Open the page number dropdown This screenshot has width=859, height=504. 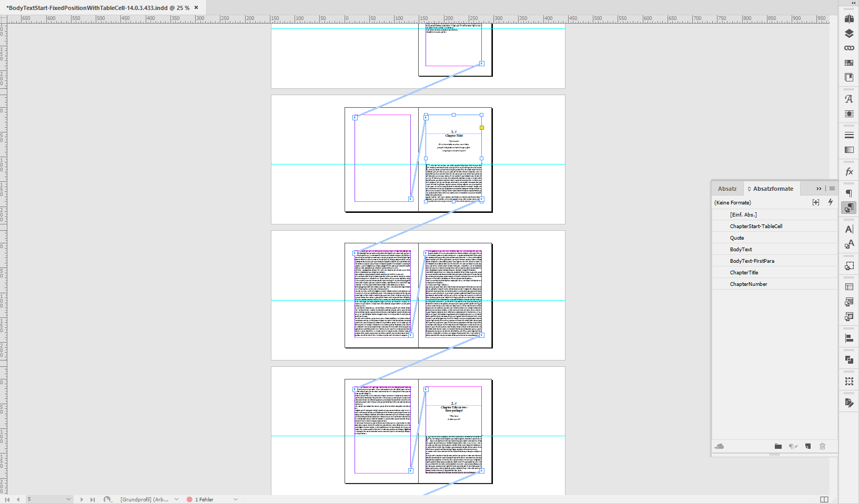[68, 499]
